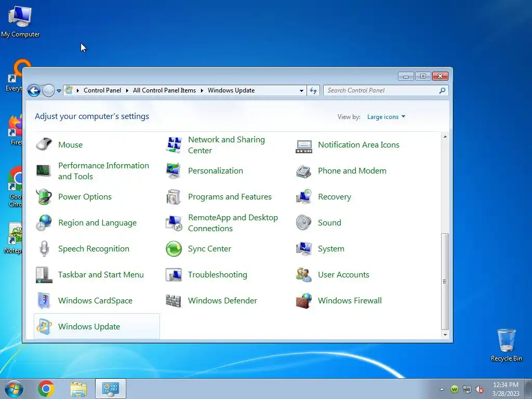Click the User Accounts icon
Image resolution: width=532 pixels, height=399 pixels.
pos(304,275)
